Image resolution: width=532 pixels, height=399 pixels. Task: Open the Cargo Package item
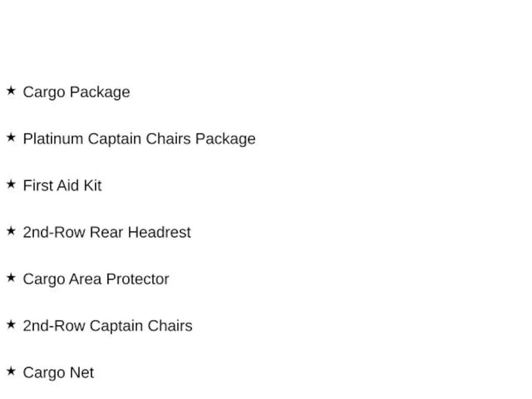(76, 92)
